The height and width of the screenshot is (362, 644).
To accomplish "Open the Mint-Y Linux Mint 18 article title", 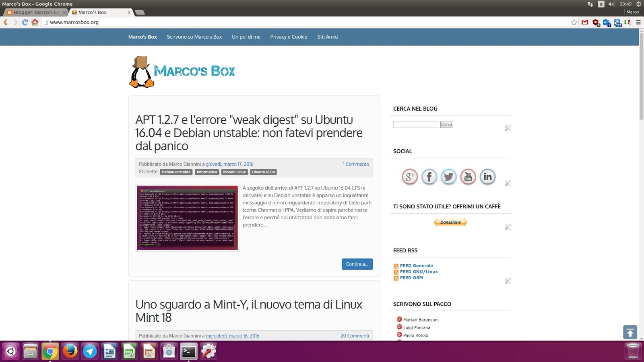I will (x=249, y=311).
